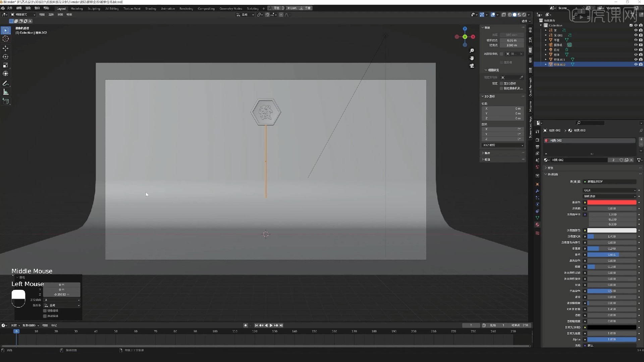Open the Modeling workspace tab
Image resolution: width=644 pixels, height=362 pixels.
point(77,8)
